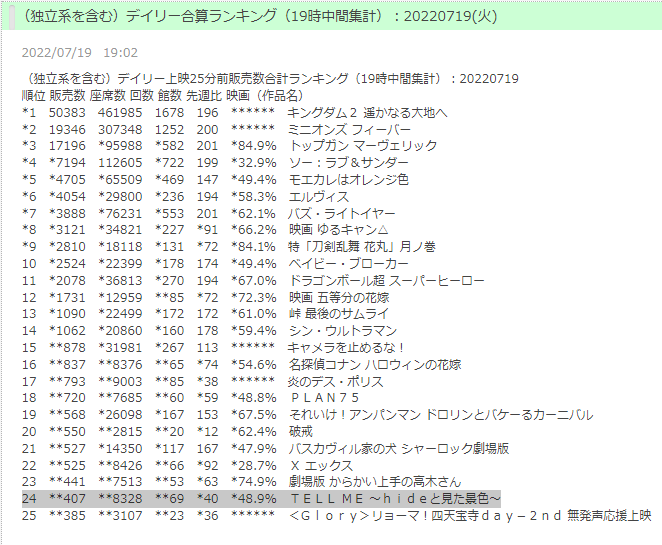
Task: Click the movie title ミニオンズ フィーバー
Action: point(349,130)
